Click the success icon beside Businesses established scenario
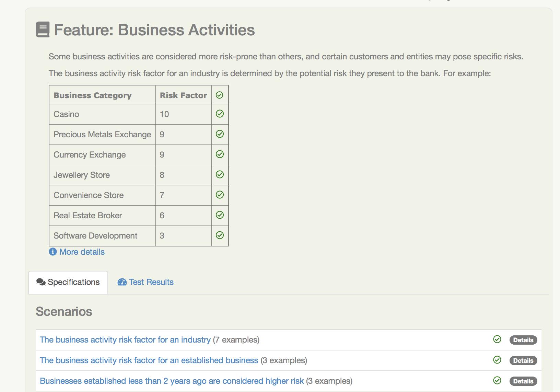 click(497, 381)
